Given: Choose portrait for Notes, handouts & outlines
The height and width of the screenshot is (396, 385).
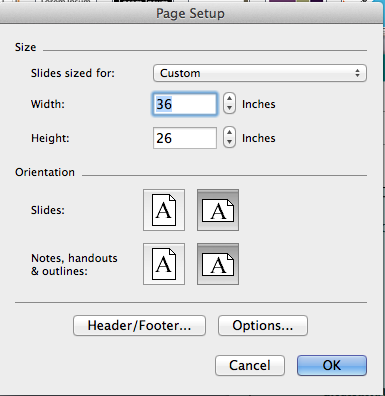Looking at the screenshot, I should point(164,264).
